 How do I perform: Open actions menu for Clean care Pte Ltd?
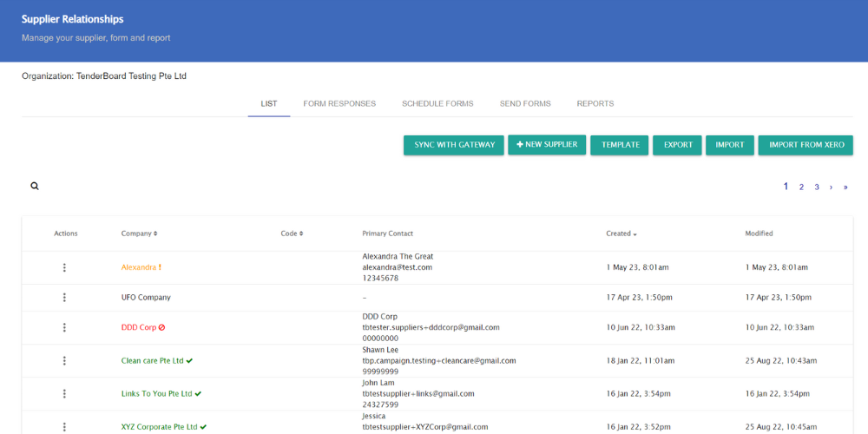64,361
